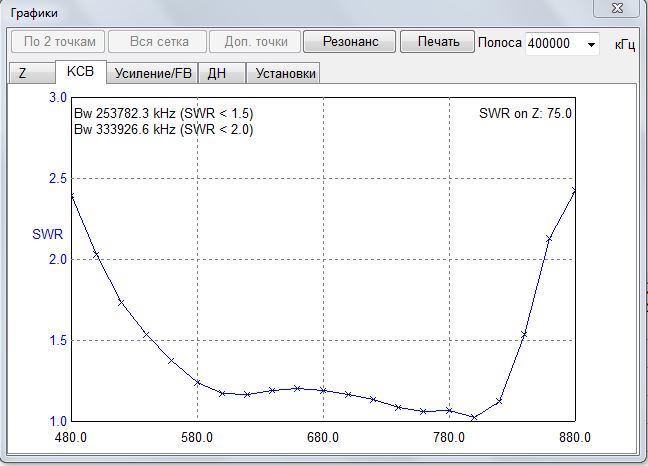Click the Печать button
This screenshot has width=648, height=466.
coord(438,41)
